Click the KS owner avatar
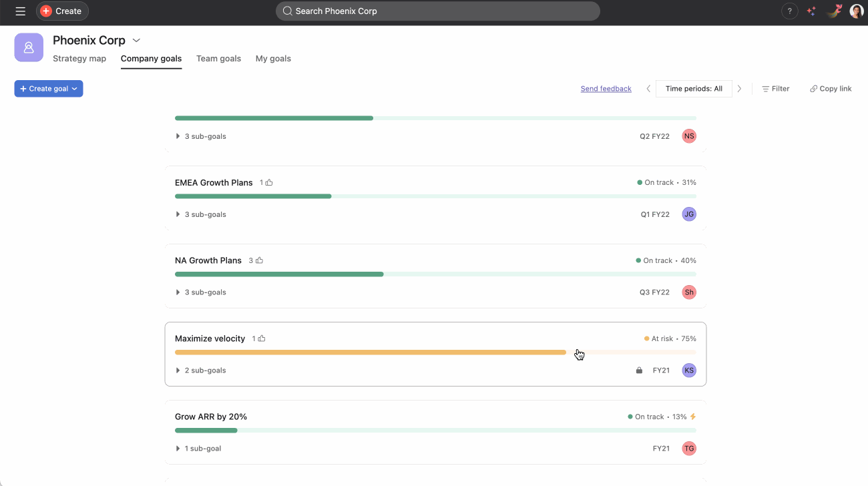The width and height of the screenshot is (868, 486). coord(688,371)
